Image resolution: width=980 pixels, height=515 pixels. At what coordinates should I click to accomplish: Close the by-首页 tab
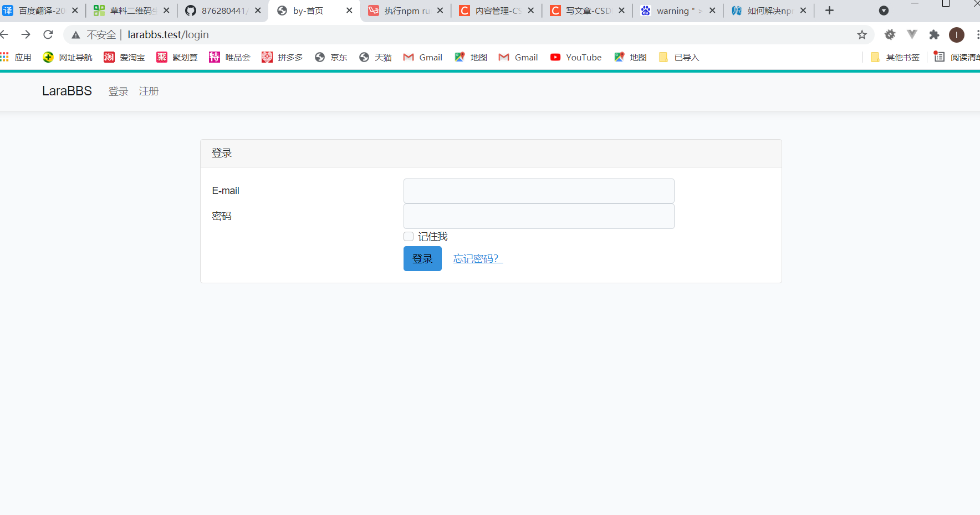(x=349, y=11)
